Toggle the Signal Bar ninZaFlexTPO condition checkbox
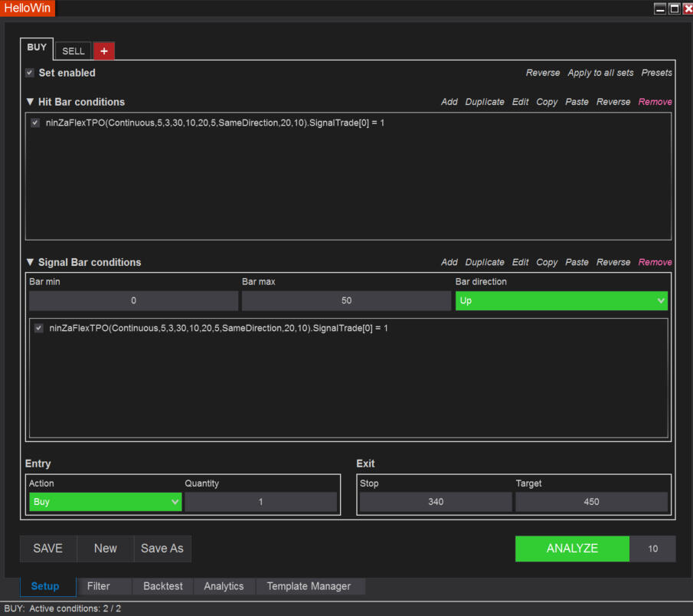 (38, 328)
